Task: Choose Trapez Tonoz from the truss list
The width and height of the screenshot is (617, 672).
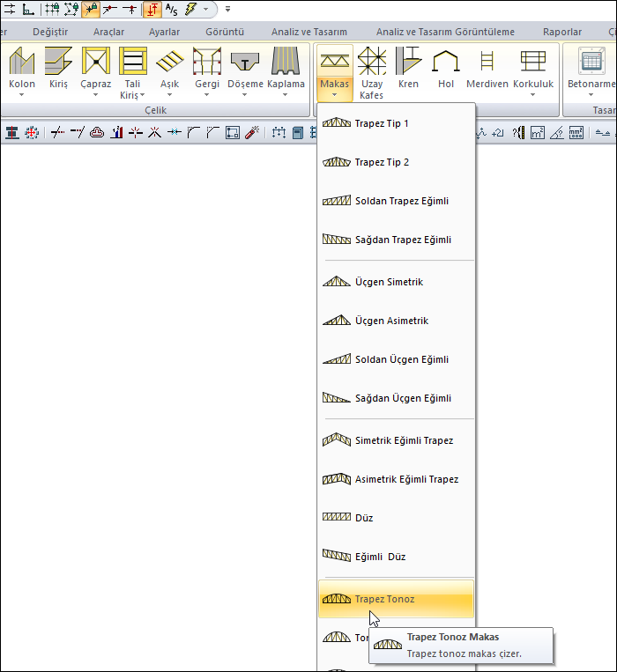Action: pyautogui.click(x=384, y=599)
